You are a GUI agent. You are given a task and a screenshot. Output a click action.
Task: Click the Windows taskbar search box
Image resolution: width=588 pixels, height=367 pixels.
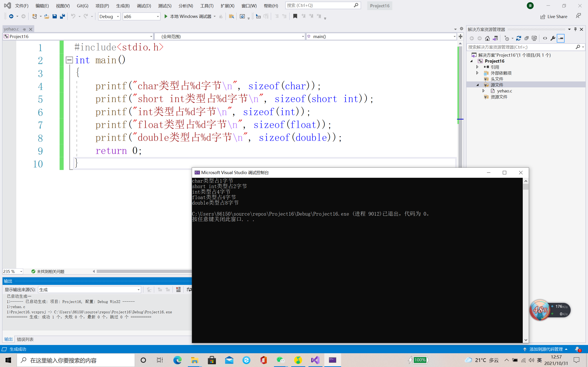click(x=76, y=360)
